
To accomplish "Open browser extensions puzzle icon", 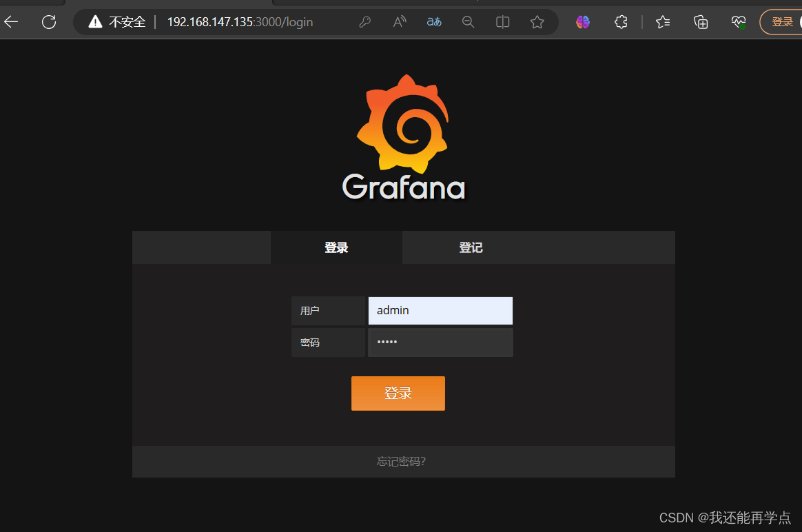I will tap(621, 22).
